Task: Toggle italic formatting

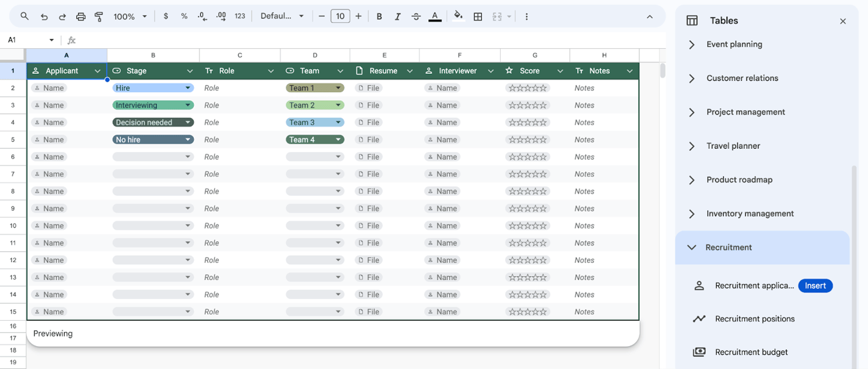Action: tap(398, 17)
